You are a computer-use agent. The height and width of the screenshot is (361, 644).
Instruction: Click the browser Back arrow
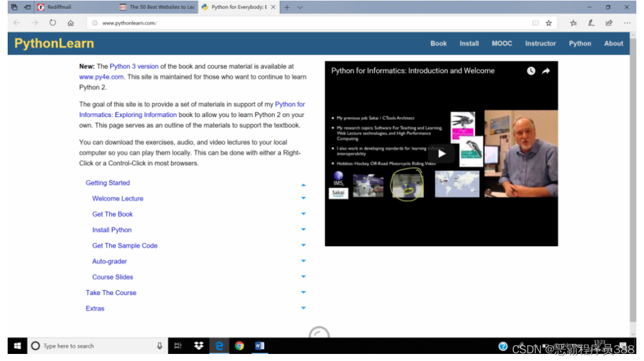pos(17,23)
